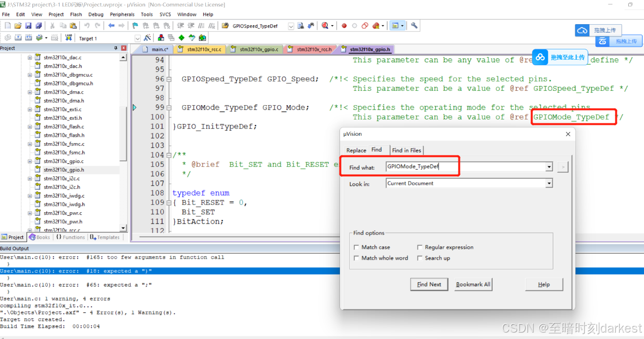Click the Undo arrow icon
This screenshot has height=339, width=644.
[87, 26]
